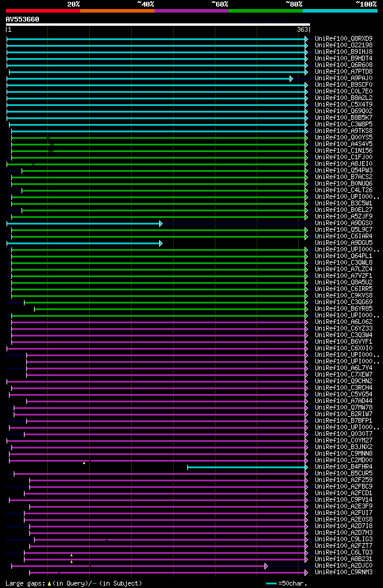The width and height of the screenshot is (383, 588).
Task: Select the UniRef100_Q00YS5 label
Action: point(344,138)
